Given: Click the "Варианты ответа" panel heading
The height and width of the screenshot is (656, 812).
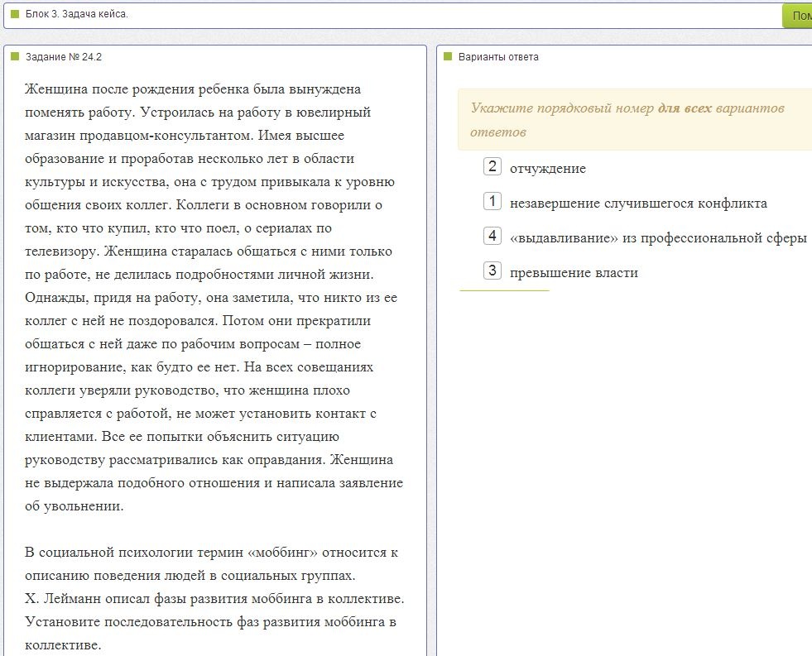Looking at the screenshot, I should pyautogui.click(x=498, y=57).
